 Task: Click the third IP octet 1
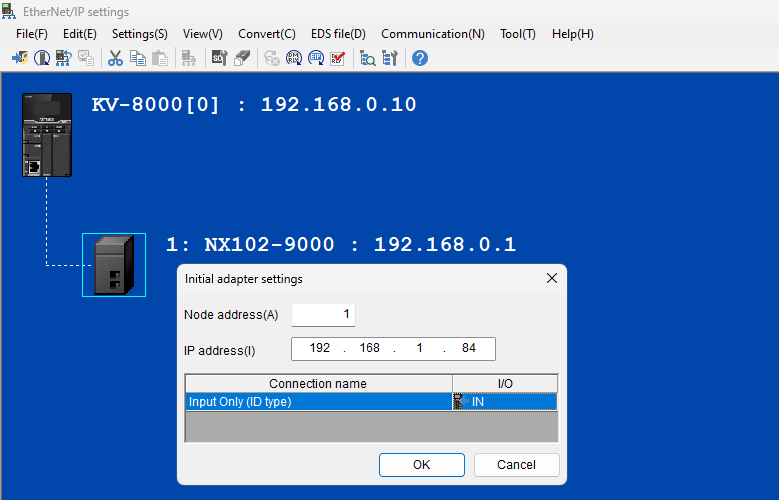point(419,348)
